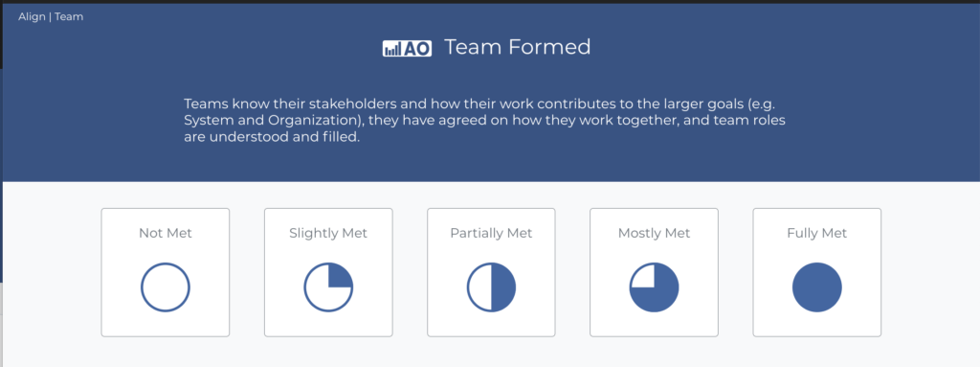Click the empty circle icon under Not Met
Image resolution: width=980 pixels, height=367 pixels.
(x=166, y=287)
